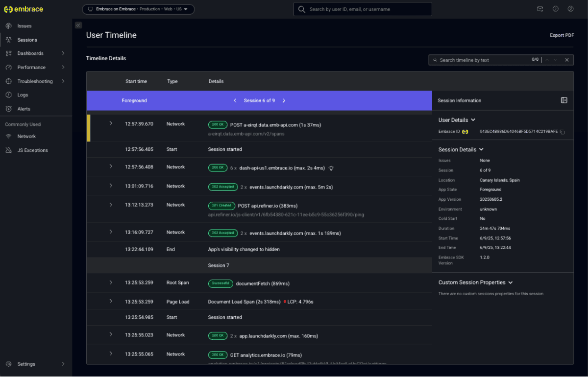Click the Start time column header
The height and width of the screenshot is (377, 588).
point(136,81)
